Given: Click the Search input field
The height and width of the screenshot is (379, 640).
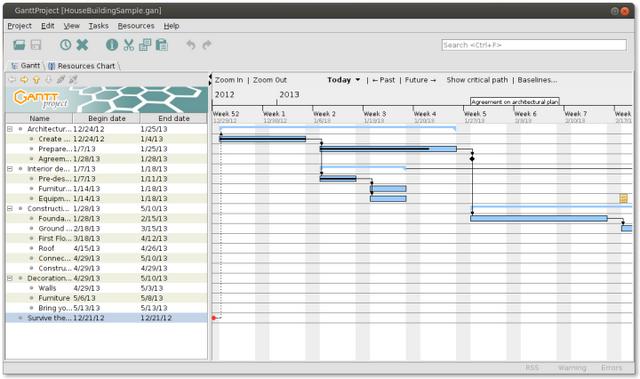Looking at the screenshot, I should tap(534, 45).
